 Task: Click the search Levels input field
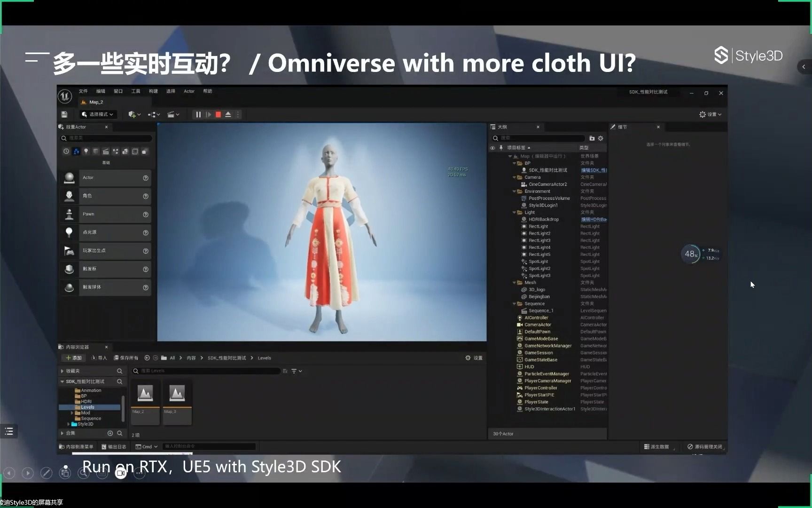(206, 371)
